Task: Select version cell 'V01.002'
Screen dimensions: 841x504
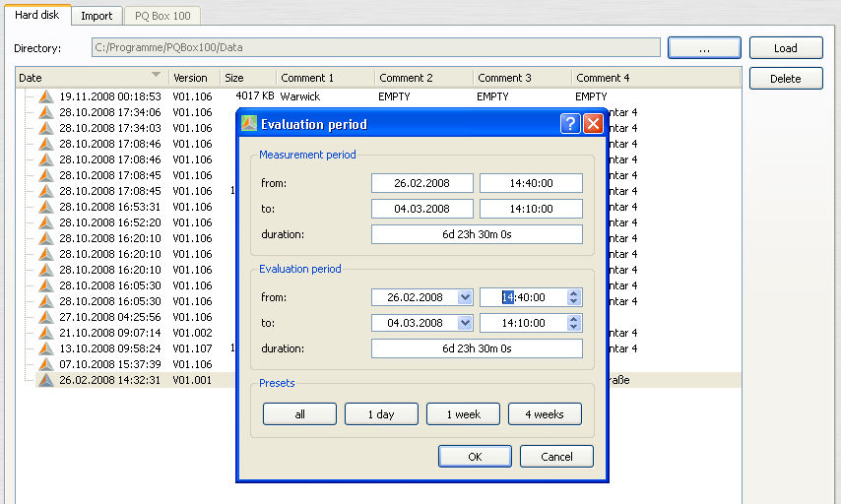Action: click(193, 333)
